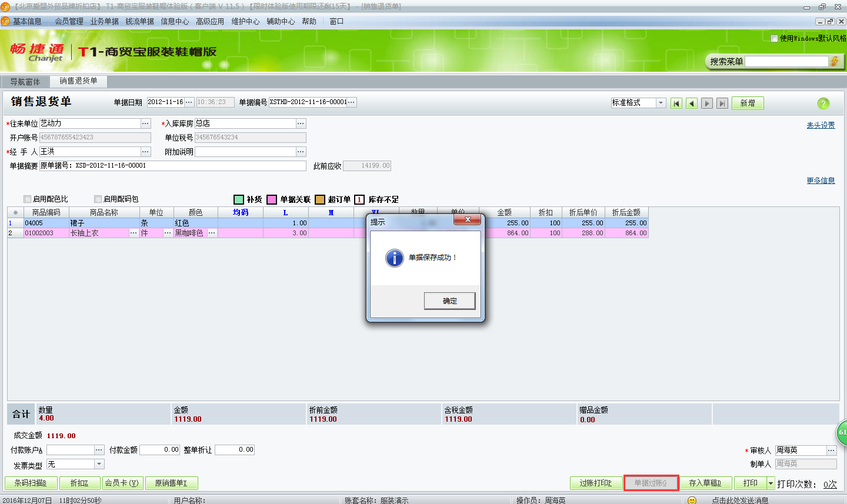Image resolution: width=847 pixels, height=504 pixels.
Task: Click 条码扫描 button
Action: [31, 483]
